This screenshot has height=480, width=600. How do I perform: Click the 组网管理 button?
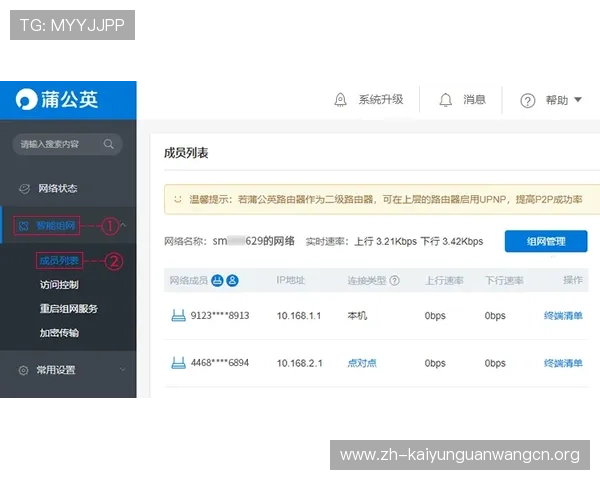click(546, 241)
